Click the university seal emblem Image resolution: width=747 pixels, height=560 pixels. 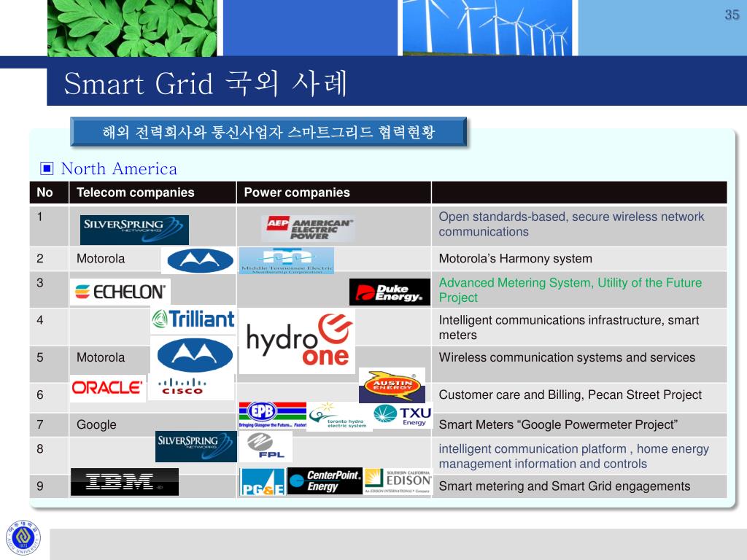click(x=23, y=537)
